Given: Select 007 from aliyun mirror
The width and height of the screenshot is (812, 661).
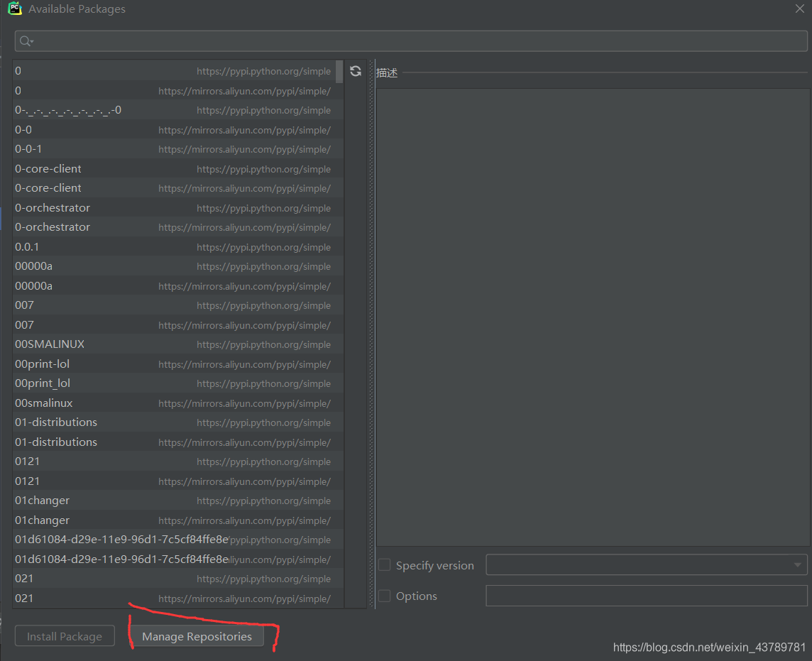Looking at the screenshot, I should tap(178, 324).
